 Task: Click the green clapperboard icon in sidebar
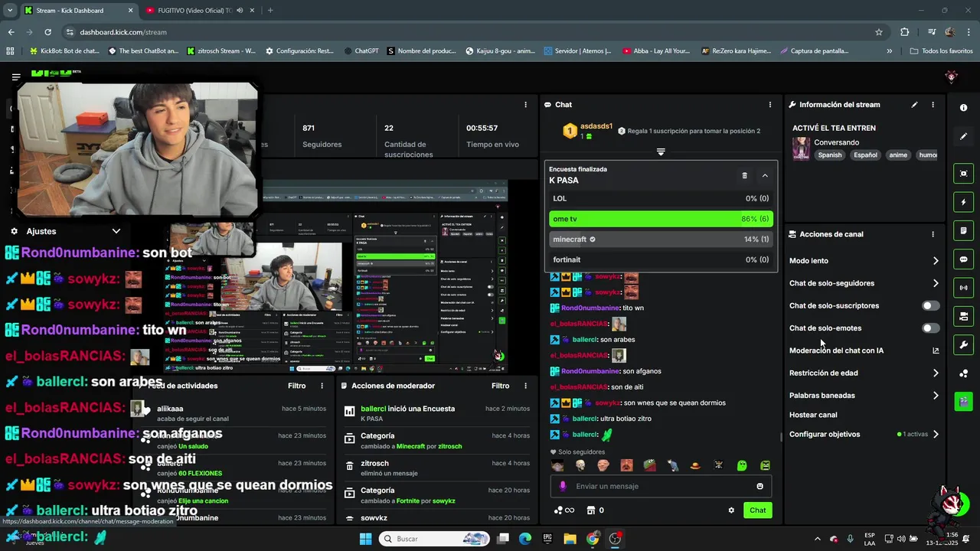click(x=963, y=402)
